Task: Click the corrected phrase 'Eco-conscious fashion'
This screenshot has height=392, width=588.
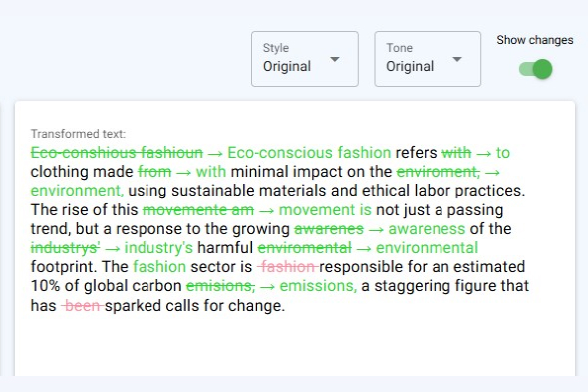Action: click(x=309, y=153)
